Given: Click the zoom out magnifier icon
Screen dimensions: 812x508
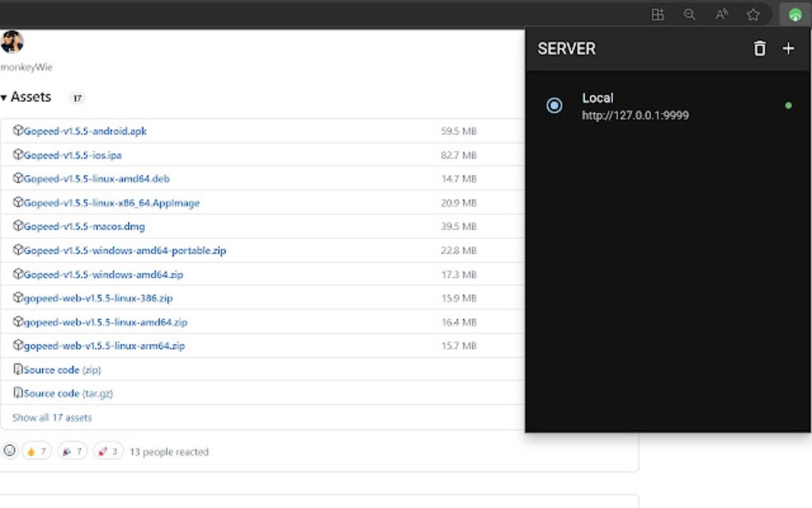Looking at the screenshot, I should coord(689,14).
